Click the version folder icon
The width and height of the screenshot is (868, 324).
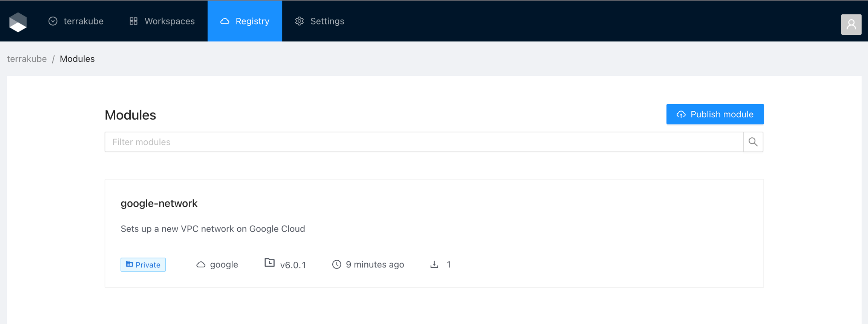click(269, 263)
